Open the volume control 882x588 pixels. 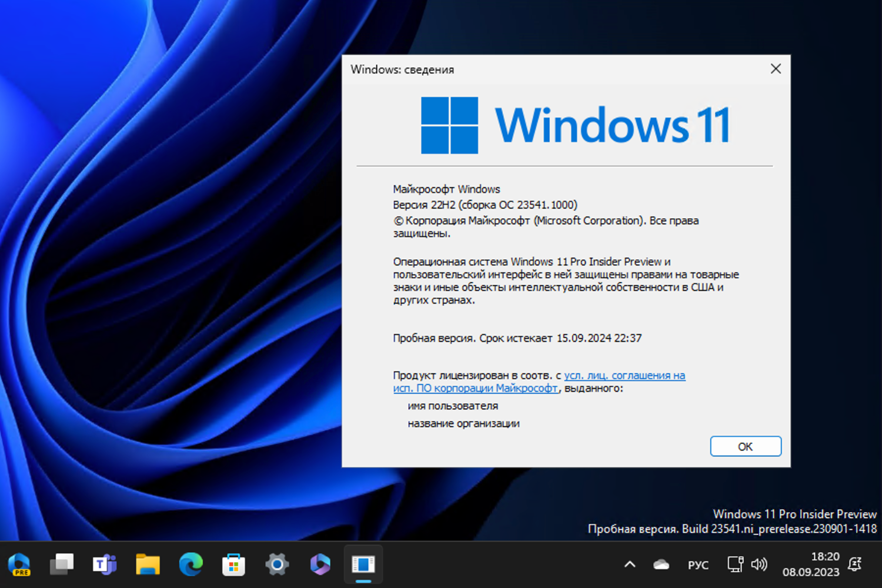click(760, 564)
